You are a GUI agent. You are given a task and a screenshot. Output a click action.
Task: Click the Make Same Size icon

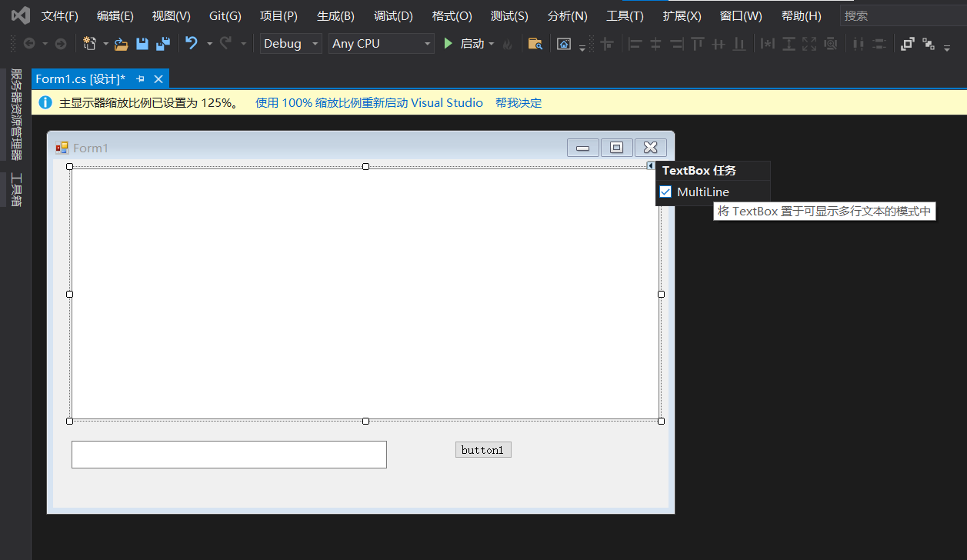coord(809,44)
